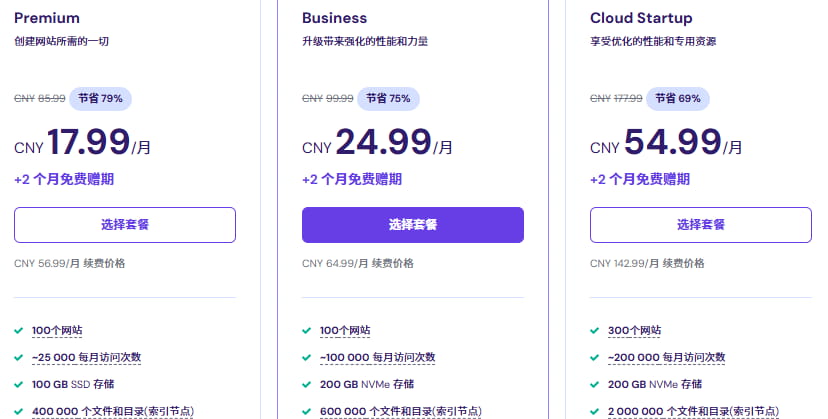Click the 节省 75% discount badge

[x=388, y=99]
